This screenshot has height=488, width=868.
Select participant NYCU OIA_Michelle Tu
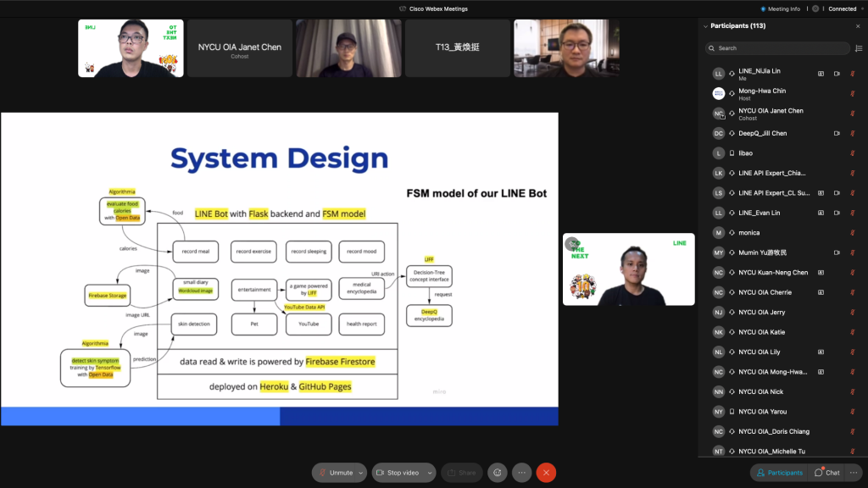click(782, 452)
